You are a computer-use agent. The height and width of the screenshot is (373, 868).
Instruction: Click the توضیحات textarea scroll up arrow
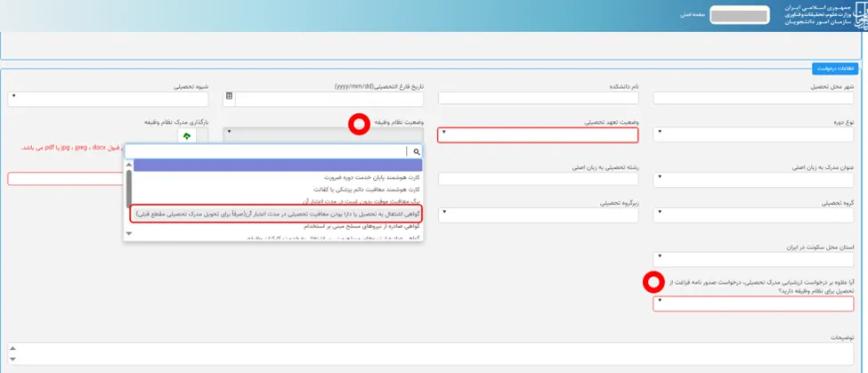[13, 349]
